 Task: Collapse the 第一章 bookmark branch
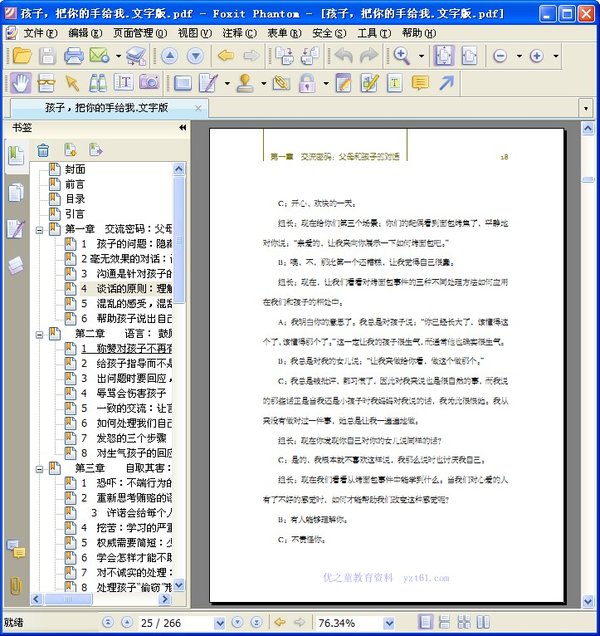[x=39, y=230]
